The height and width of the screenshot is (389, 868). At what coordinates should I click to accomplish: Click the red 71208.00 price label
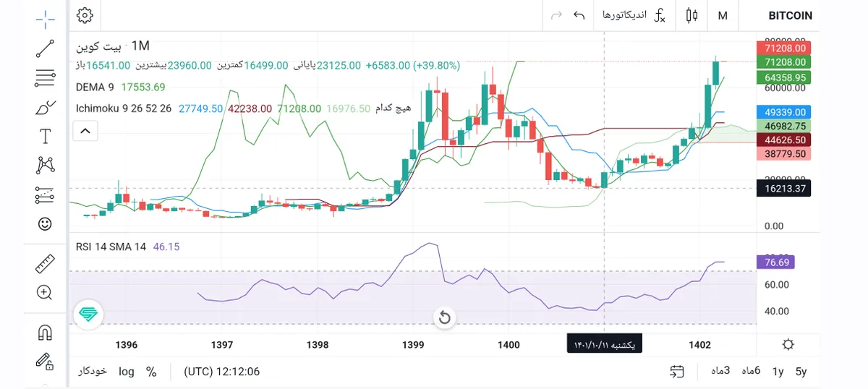pos(783,48)
